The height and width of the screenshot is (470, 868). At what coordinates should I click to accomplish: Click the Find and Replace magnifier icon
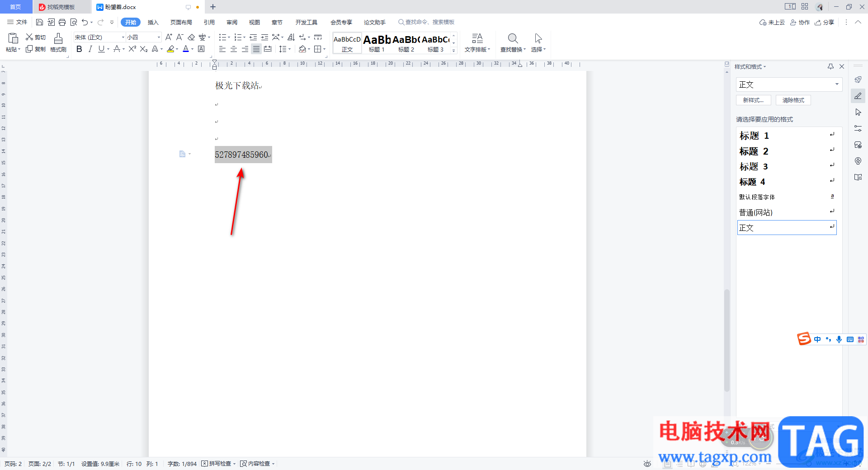click(513, 38)
